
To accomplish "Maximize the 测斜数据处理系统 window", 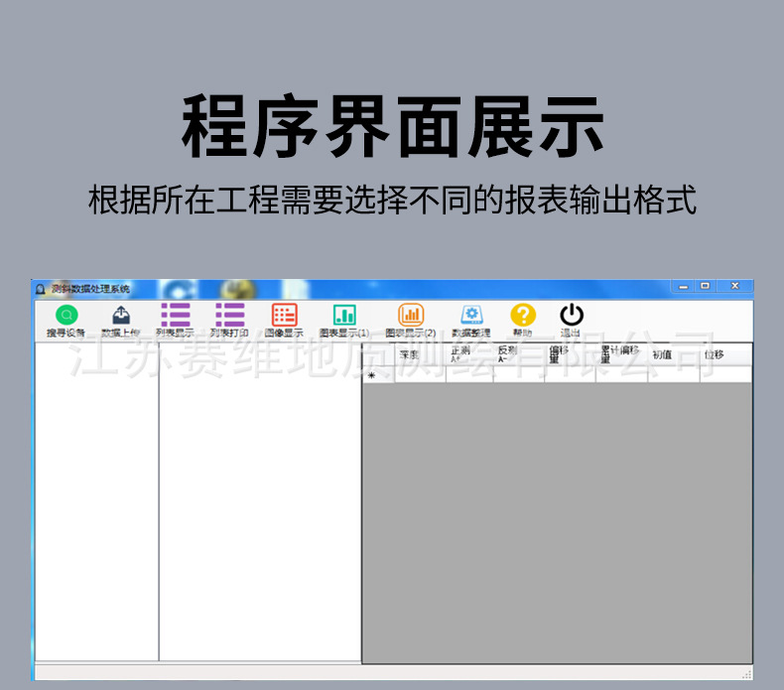I will pos(706,286).
